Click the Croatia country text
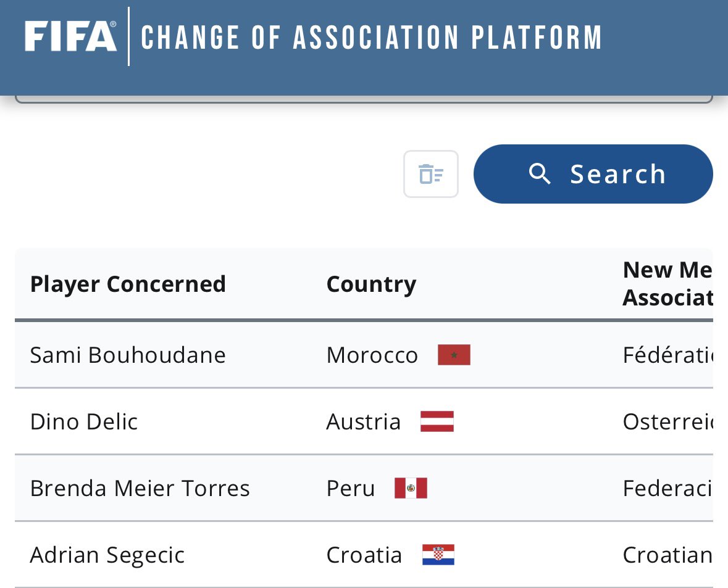The width and height of the screenshot is (728, 588). tap(364, 555)
